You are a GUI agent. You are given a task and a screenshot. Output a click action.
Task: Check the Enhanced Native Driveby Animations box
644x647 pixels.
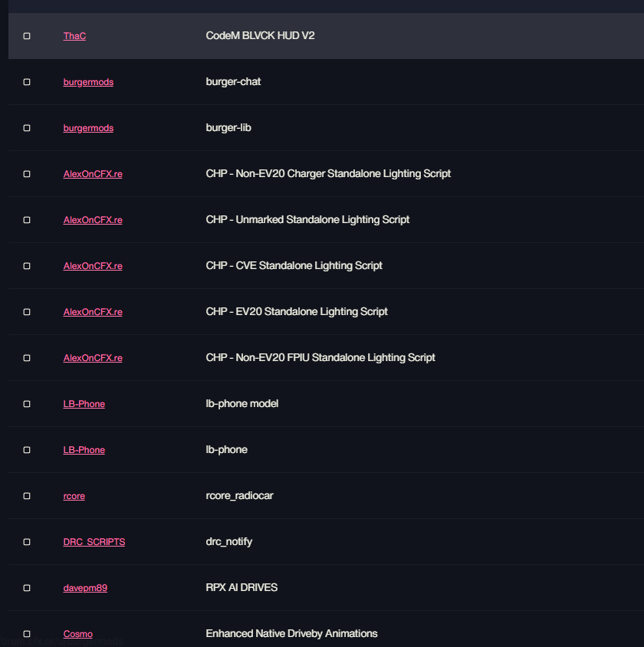click(27, 634)
